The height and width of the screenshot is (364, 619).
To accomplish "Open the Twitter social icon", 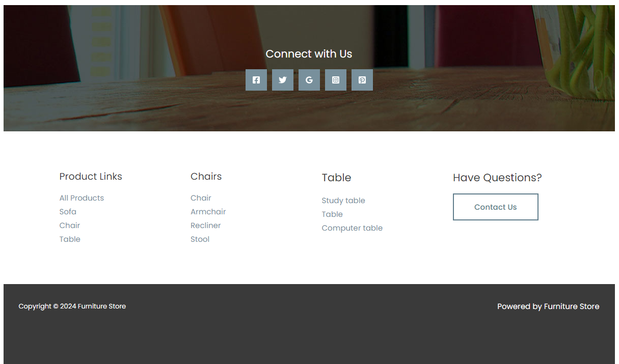I will coord(283,80).
